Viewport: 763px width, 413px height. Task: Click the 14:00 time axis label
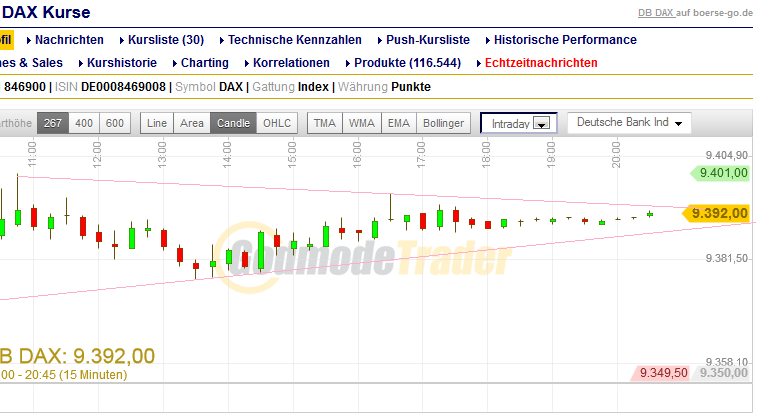coord(227,153)
